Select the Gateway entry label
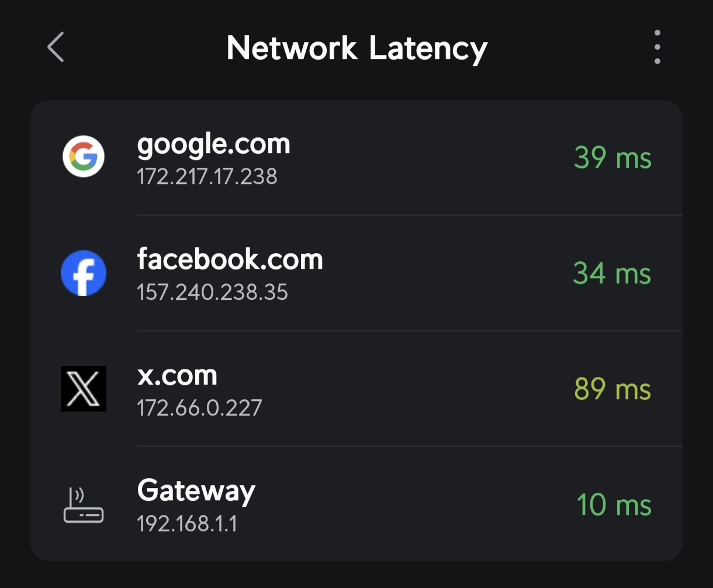Viewport: 713px width, 588px height. (x=196, y=492)
